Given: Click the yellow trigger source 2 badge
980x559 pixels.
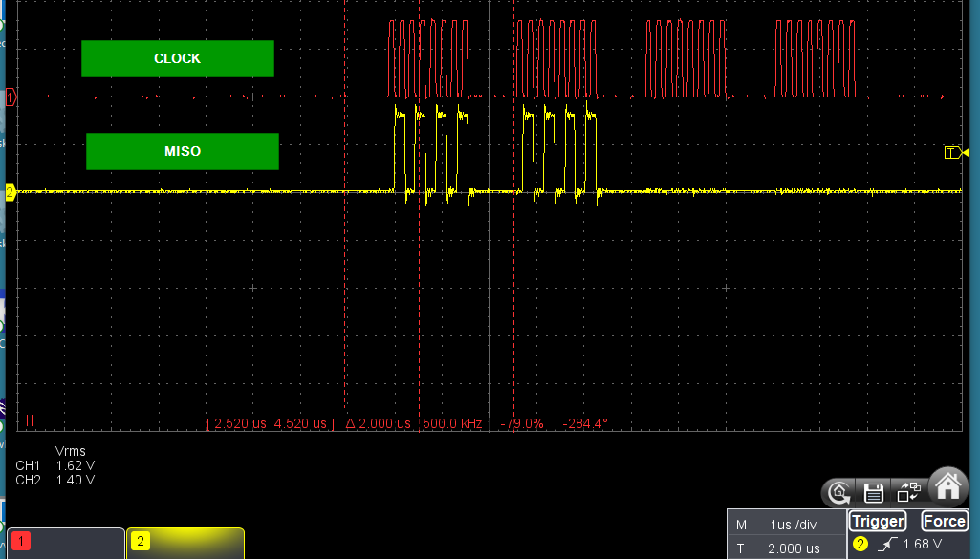Looking at the screenshot, I should (860, 545).
